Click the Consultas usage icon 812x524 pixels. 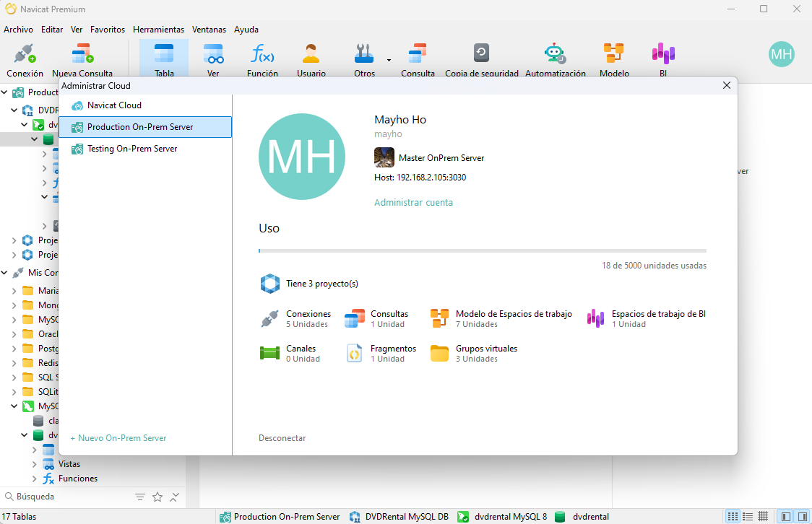(x=355, y=318)
